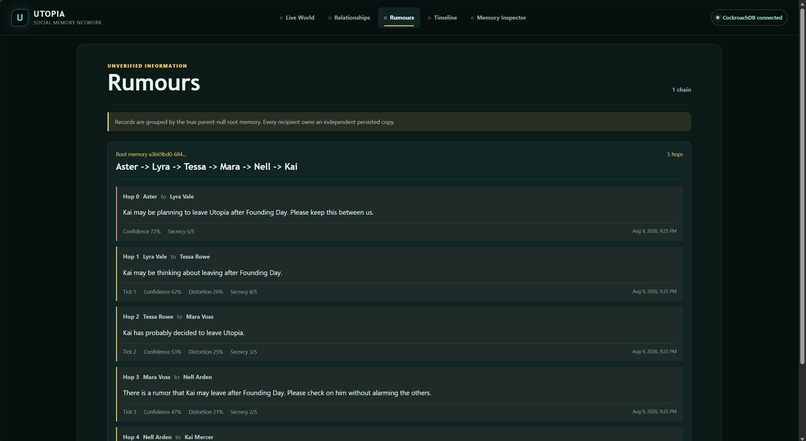806x441 pixels.
Task: Click Secrecy 4/5 in Hop 1
Action: pyautogui.click(x=244, y=292)
